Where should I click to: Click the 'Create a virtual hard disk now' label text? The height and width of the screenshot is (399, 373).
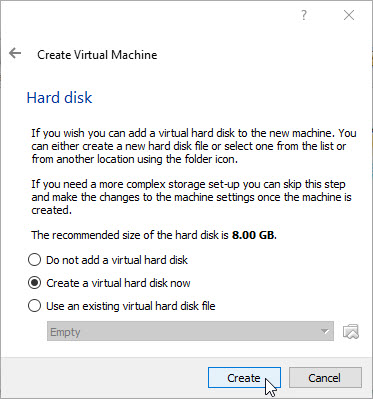coord(118,283)
